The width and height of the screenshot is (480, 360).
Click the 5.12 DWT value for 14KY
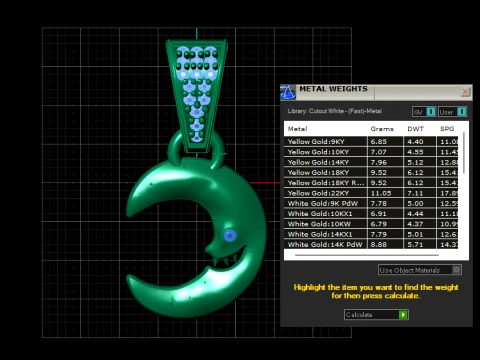pyautogui.click(x=415, y=162)
